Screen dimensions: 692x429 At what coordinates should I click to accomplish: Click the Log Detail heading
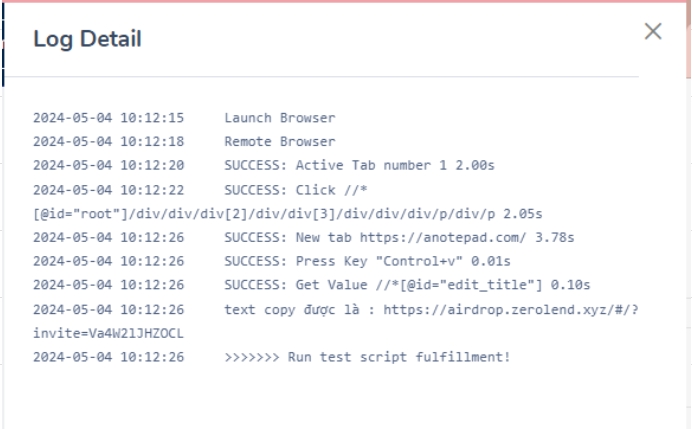(x=87, y=39)
